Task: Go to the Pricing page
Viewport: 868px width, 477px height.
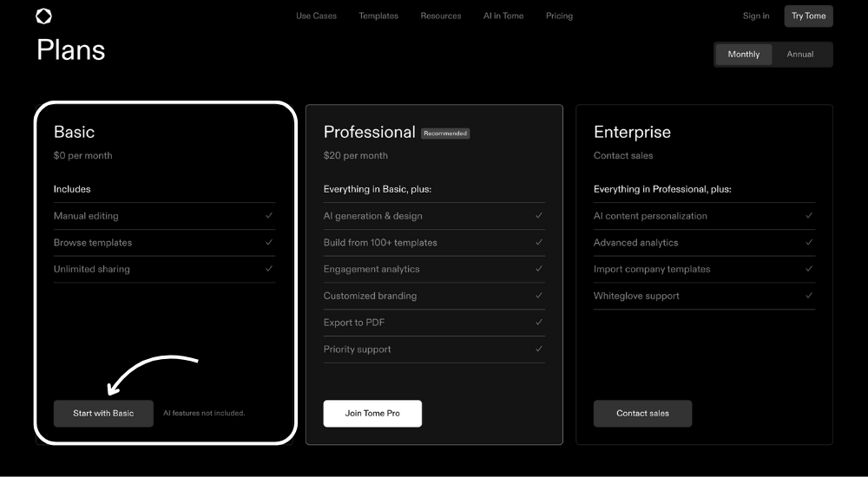Action: click(x=559, y=16)
